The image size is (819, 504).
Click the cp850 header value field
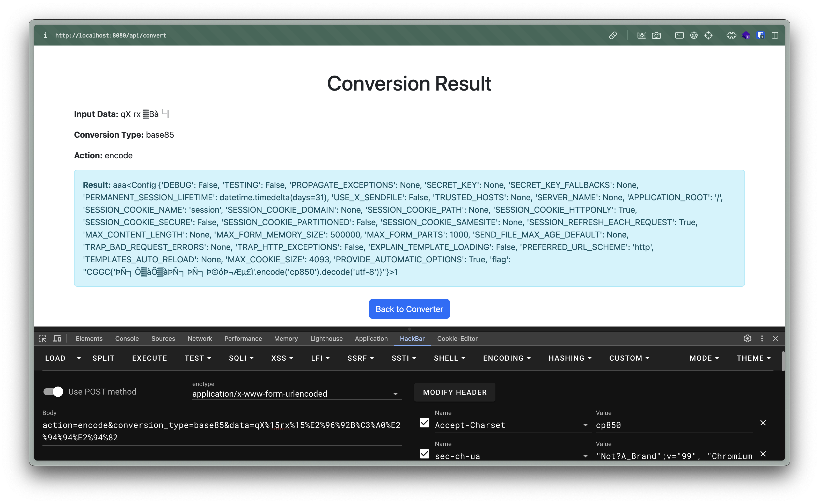pyautogui.click(x=673, y=425)
